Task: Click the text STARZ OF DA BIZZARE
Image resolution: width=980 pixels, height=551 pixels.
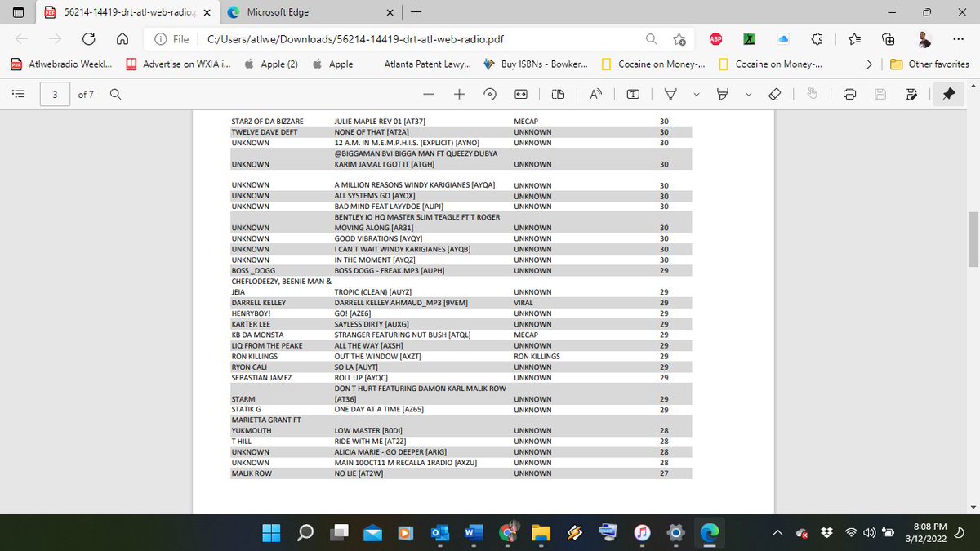Action: coord(267,122)
